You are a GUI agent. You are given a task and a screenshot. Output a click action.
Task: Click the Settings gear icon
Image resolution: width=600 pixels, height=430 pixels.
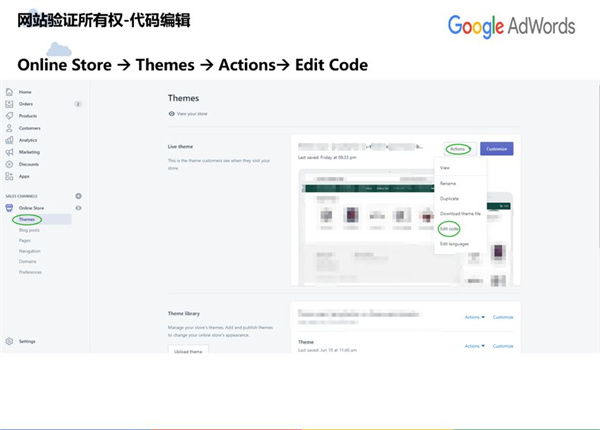click(9, 341)
